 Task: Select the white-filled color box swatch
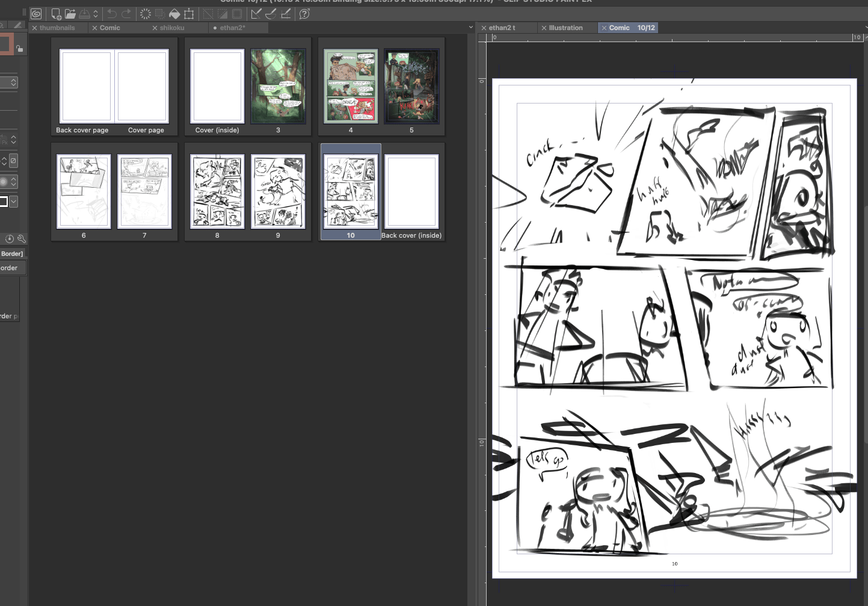[x=3, y=202]
